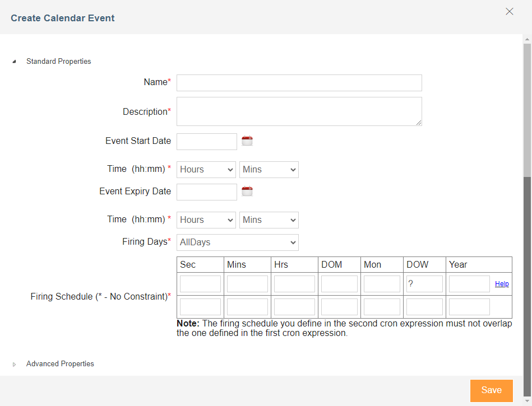Viewport: 532px width, 406px height.
Task: Collapse the Standard Properties section
Action: coord(14,62)
